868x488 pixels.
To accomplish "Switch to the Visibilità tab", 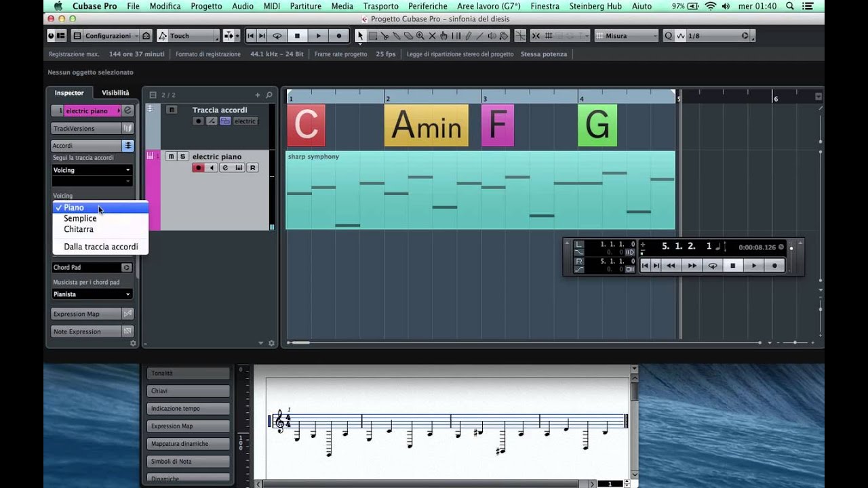I will point(115,93).
